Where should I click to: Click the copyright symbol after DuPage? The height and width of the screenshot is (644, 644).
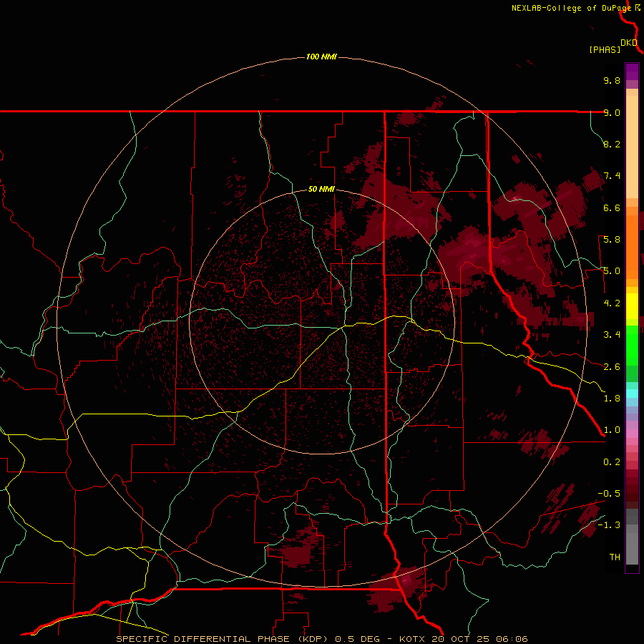click(637, 8)
